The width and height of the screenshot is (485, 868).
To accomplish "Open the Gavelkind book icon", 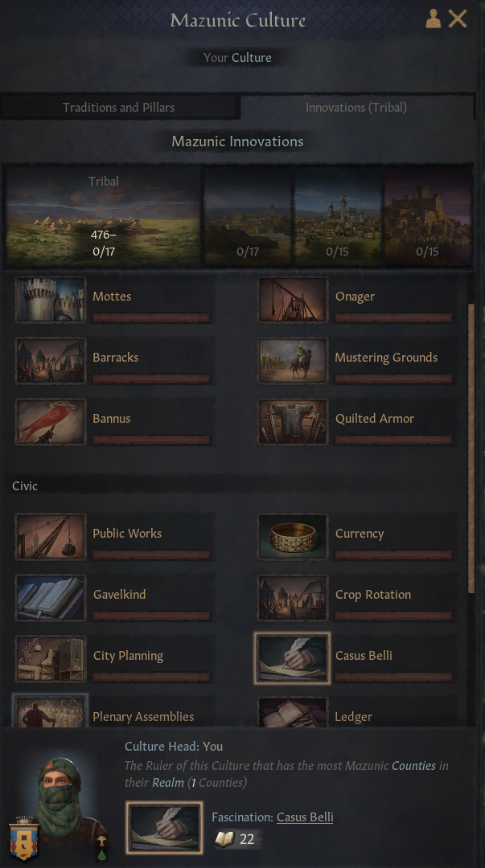I will [x=51, y=598].
